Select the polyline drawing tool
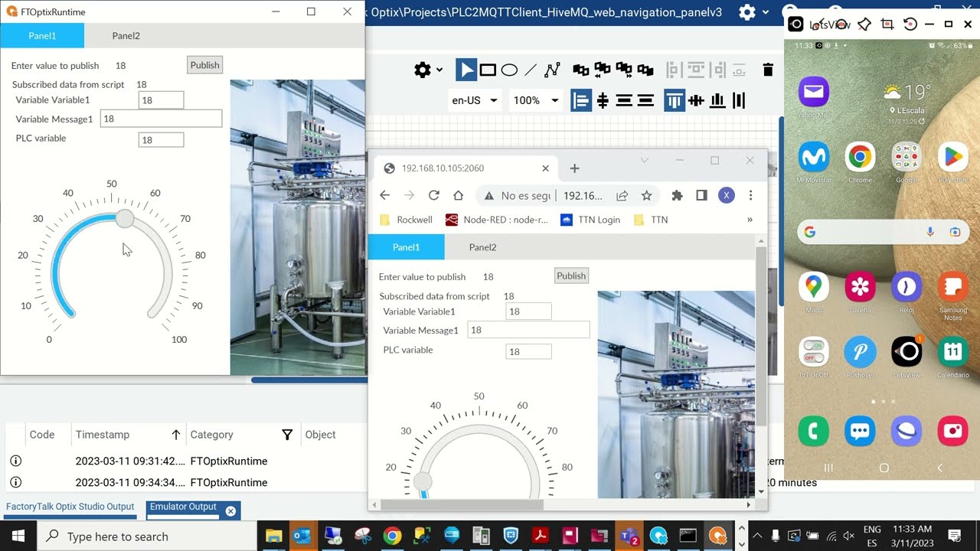980x551 pixels. point(552,70)
